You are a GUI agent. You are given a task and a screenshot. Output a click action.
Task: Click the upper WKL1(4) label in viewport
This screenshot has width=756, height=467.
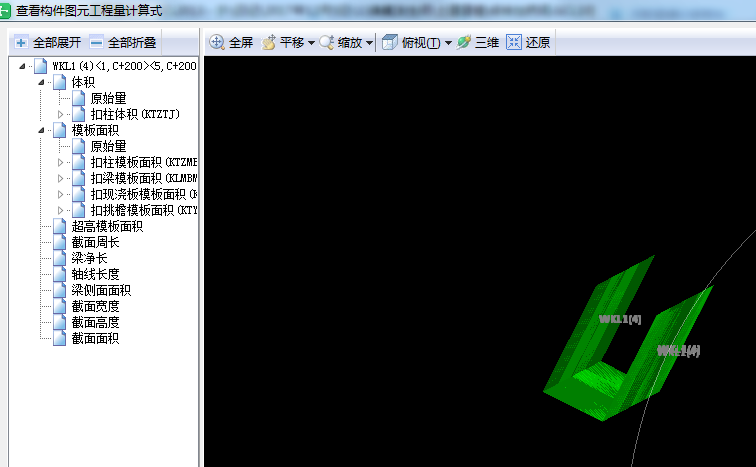pos(620,319)
